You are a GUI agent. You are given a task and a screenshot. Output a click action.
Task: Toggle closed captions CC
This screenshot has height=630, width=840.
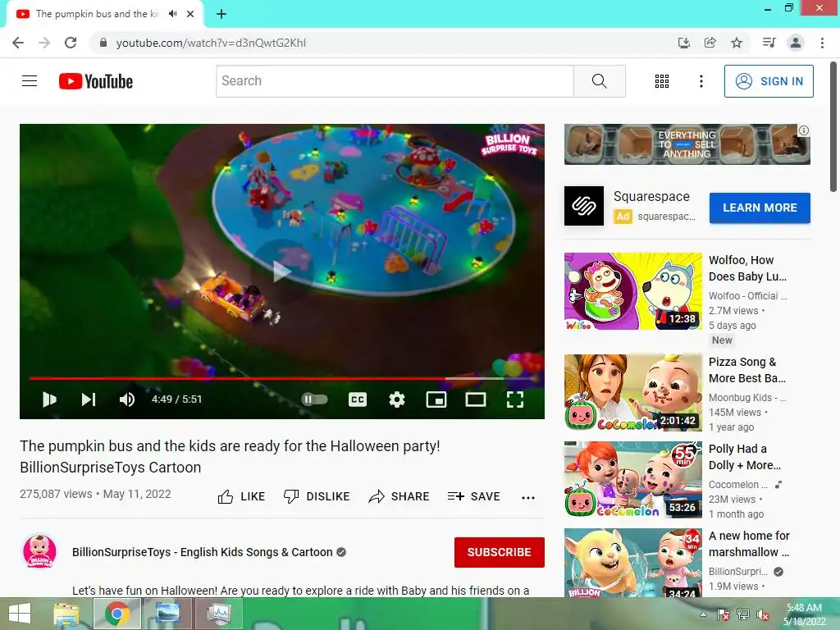tap(358, 399)
